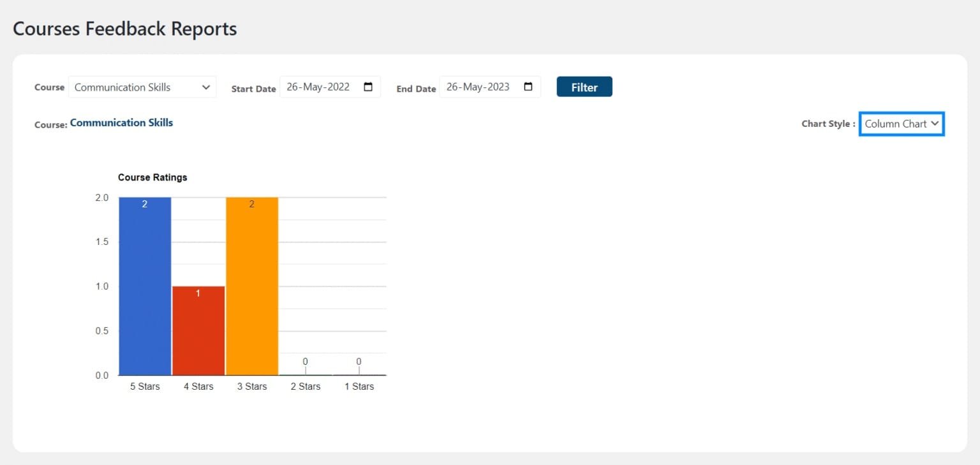Viewport: 980px width, 465px height.
Task: Click the Start Date field 26-May-2022
Action: [x=330, y=87]
